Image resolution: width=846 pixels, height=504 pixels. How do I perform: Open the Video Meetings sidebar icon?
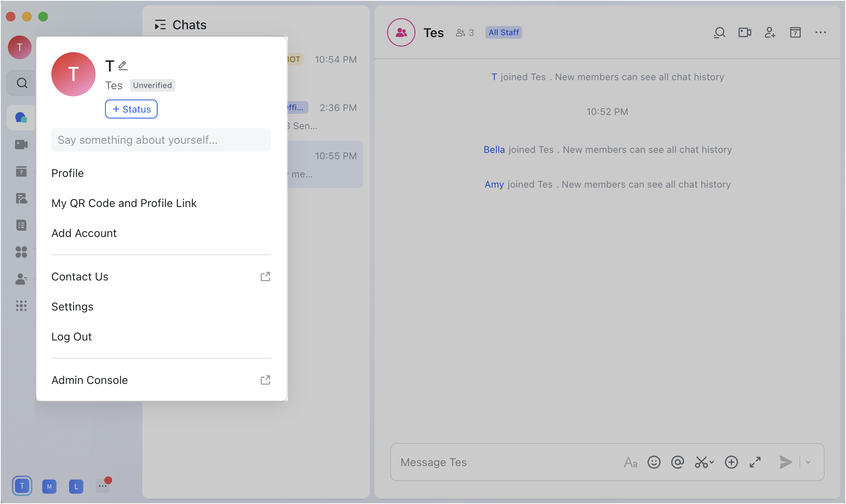pyautogui.click(x=22, y=144)
